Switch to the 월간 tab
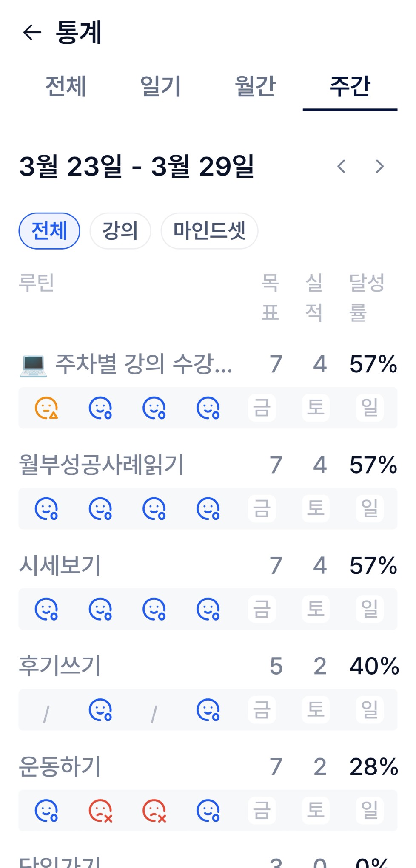 pos(255,86)
